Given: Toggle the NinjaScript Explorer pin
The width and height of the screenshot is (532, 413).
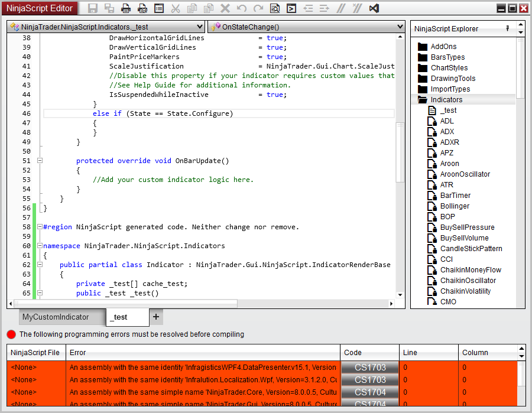Looking at the screenshot, I should tap(507, 28).
